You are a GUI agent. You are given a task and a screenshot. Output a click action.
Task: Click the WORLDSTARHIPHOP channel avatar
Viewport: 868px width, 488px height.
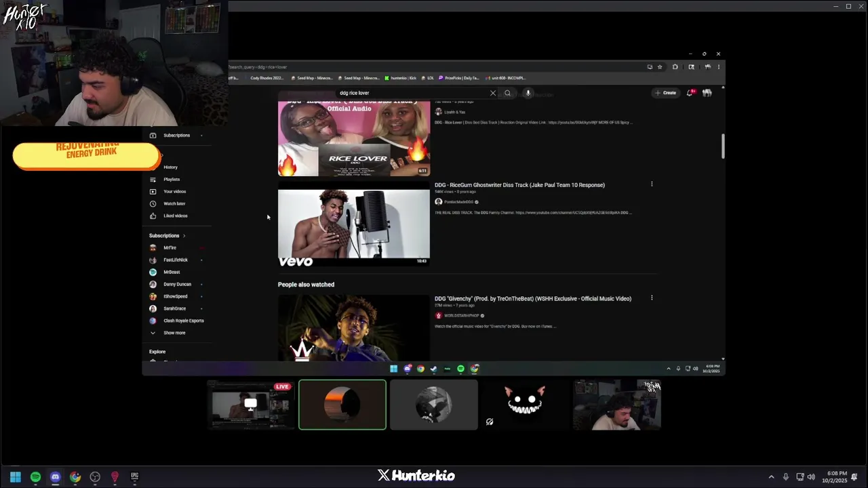[x=438, y=316]
